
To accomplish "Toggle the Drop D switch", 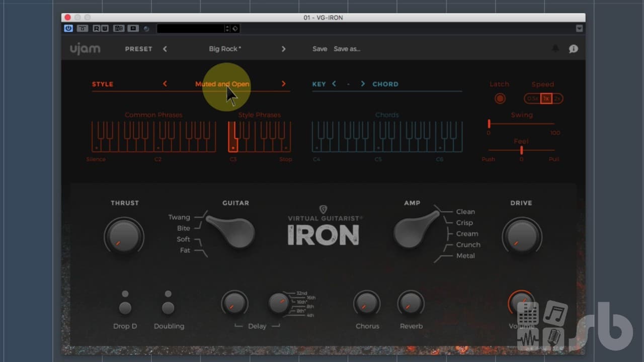I will click(125, 308).
